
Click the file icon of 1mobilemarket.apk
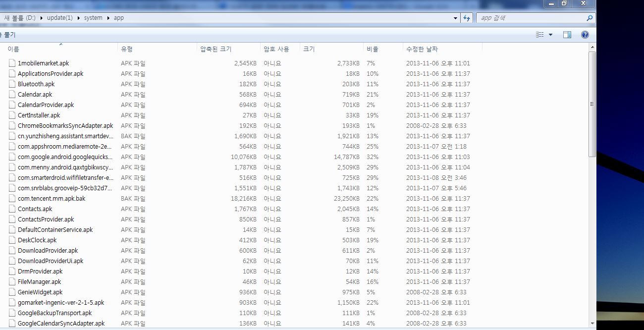(12, 63)
